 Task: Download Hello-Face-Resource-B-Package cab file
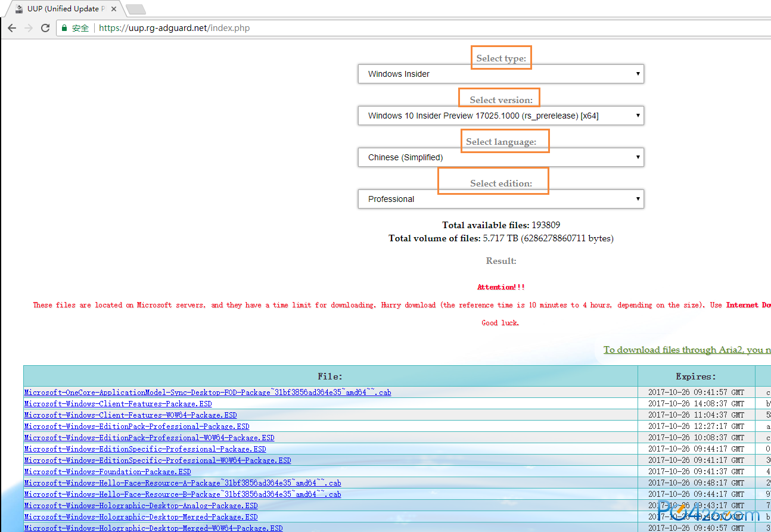(182, 494)
